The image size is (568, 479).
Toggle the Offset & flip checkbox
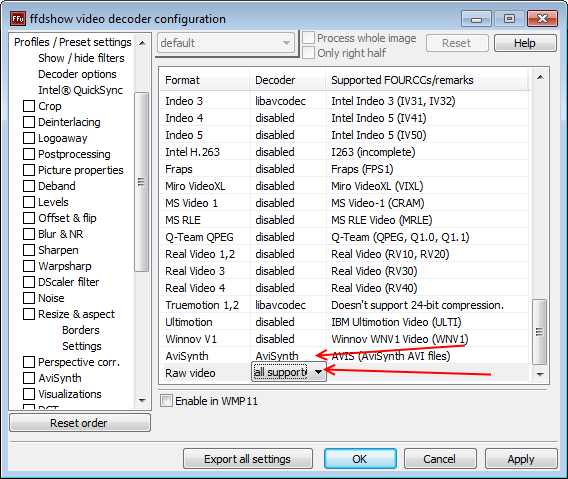point(29,218)
